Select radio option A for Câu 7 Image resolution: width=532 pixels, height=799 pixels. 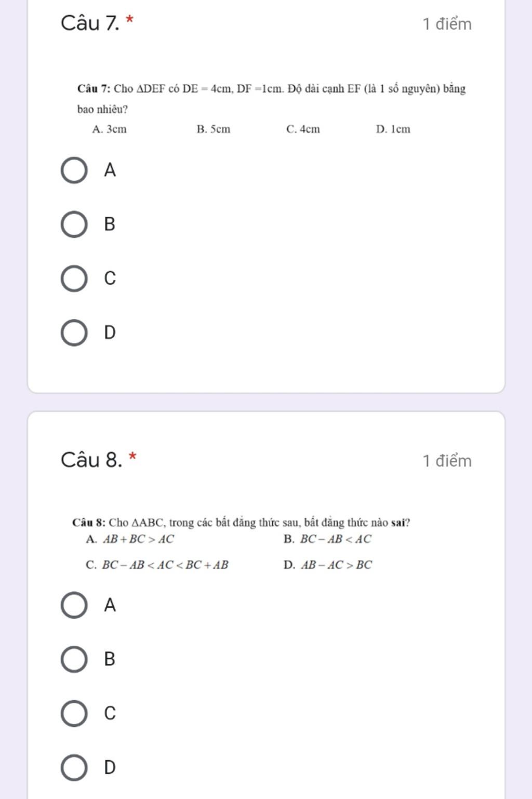(74, 170)
